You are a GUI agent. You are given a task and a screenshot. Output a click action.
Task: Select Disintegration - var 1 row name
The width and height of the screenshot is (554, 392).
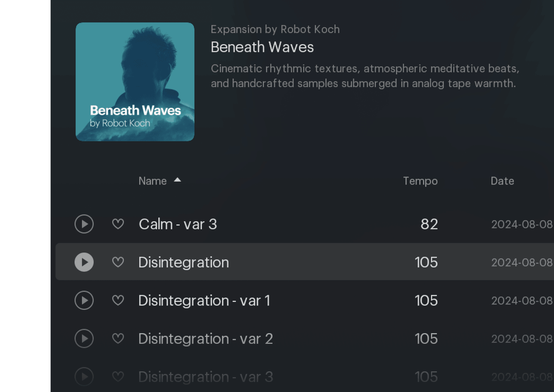click(204, 301)
